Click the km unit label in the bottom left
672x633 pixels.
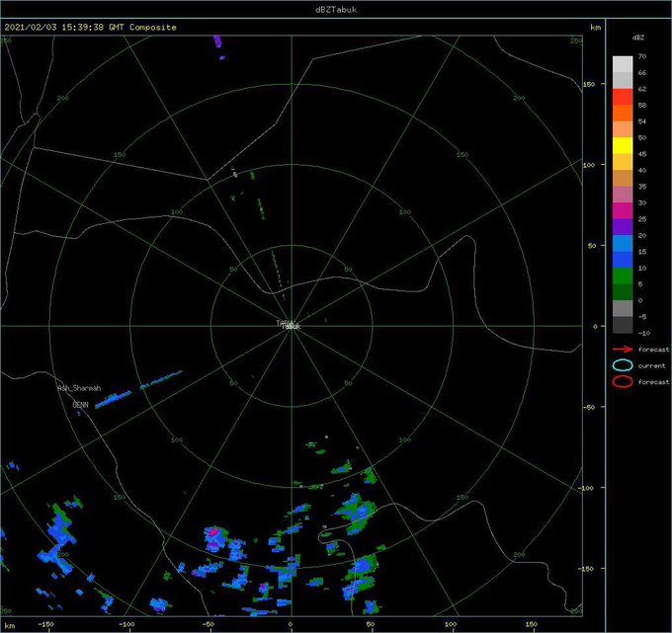tap(10, 626)
